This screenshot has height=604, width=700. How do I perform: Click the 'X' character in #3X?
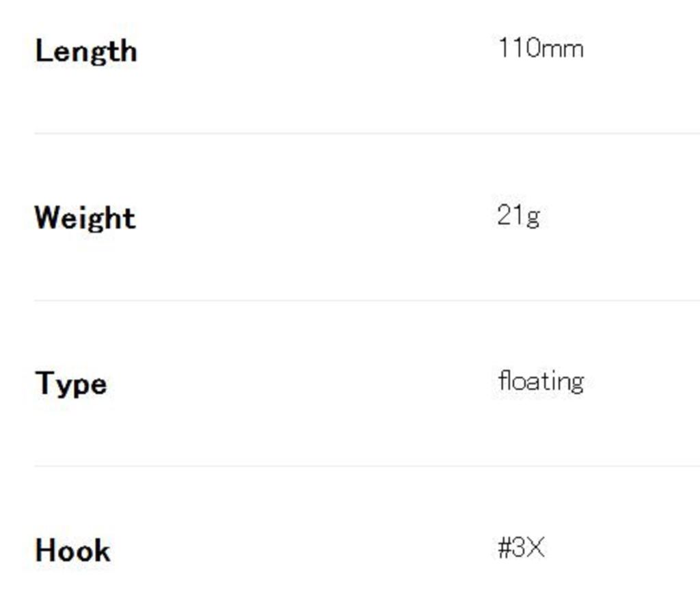coord(537,548)
